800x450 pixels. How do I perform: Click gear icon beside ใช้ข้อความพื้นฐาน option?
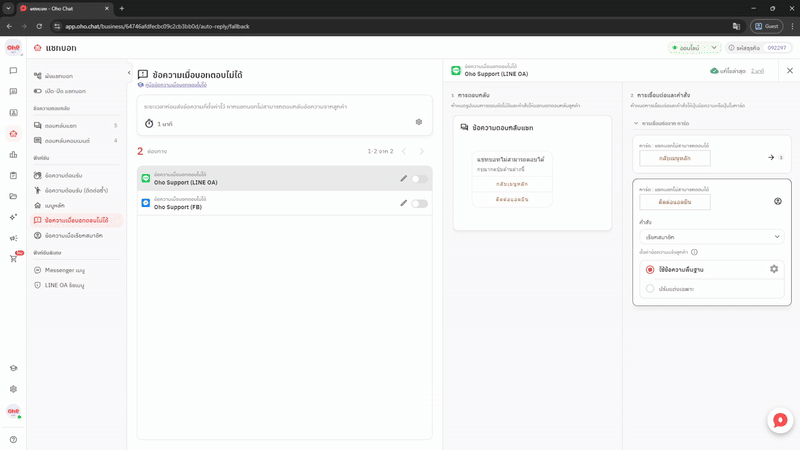pos(774,269)
